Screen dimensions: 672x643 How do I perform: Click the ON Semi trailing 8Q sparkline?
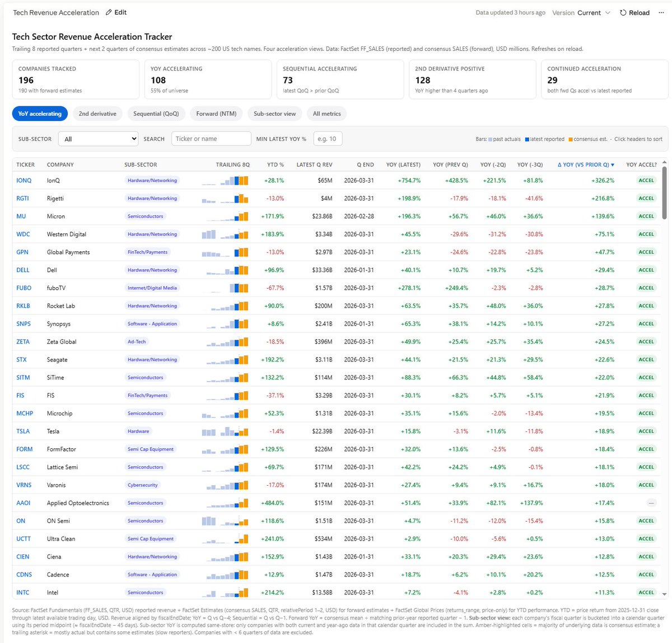tap(225, 520)
